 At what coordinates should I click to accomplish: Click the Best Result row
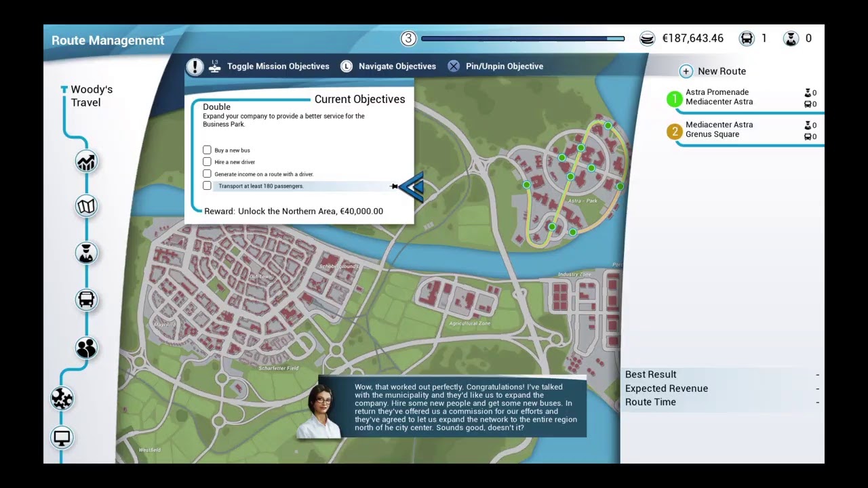(x=722, y=374)
